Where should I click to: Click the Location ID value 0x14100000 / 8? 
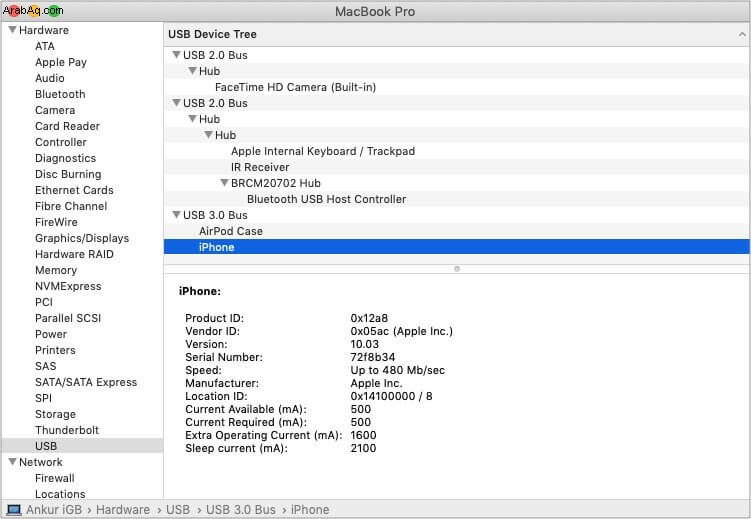tap(391, 396)
